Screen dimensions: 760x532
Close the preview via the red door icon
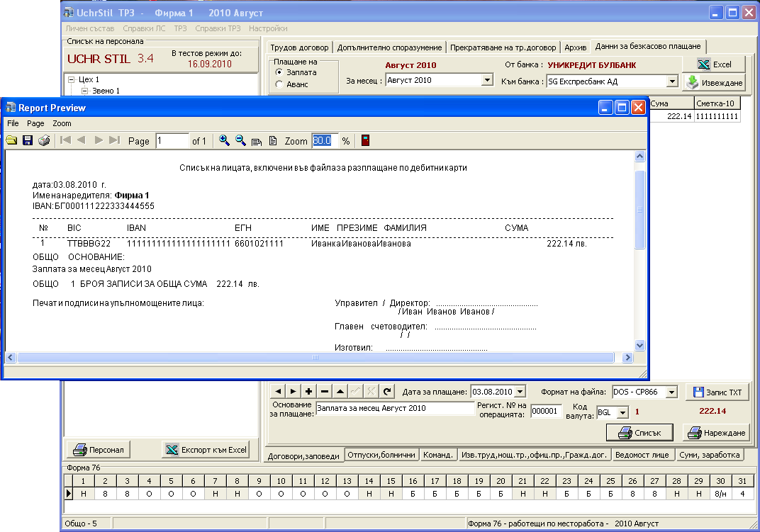click(x=366, y=141)
